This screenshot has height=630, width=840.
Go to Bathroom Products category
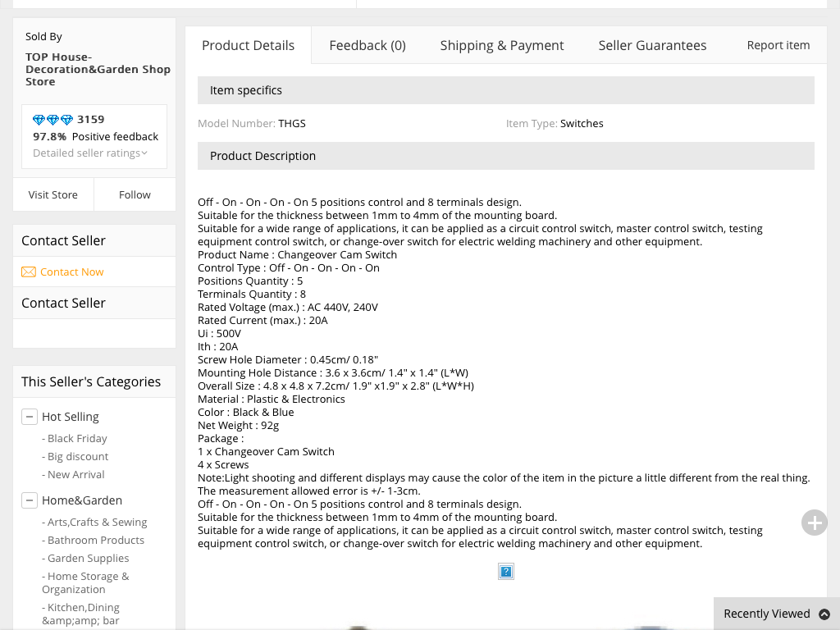click(x=95, y=541)
